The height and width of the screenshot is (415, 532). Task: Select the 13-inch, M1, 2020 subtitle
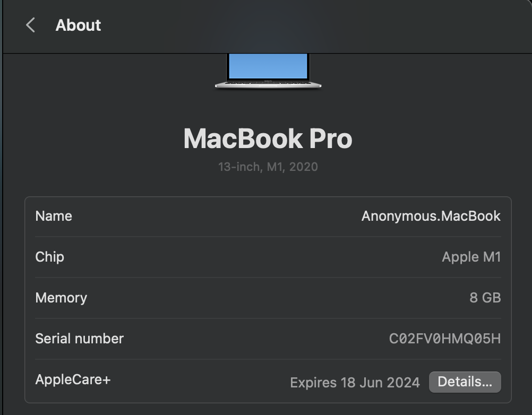(268, 167)
